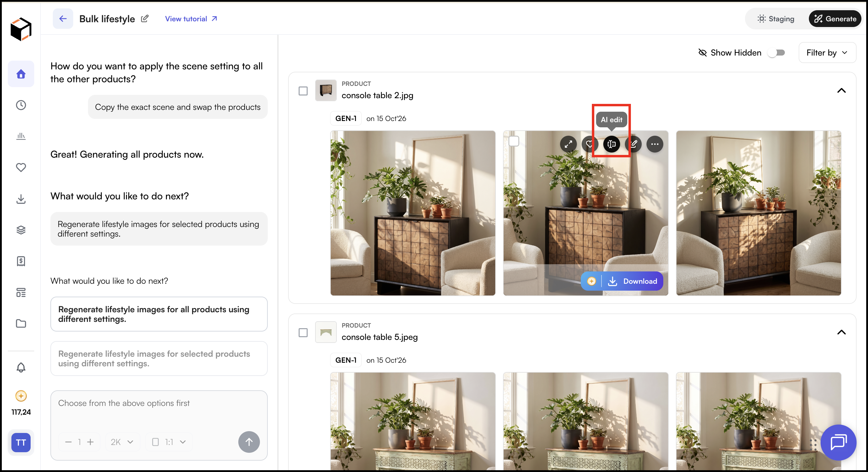Screen dimensions: 868x472
Task: Open the home icon in the sidebar
Action: tap(21, 74)
